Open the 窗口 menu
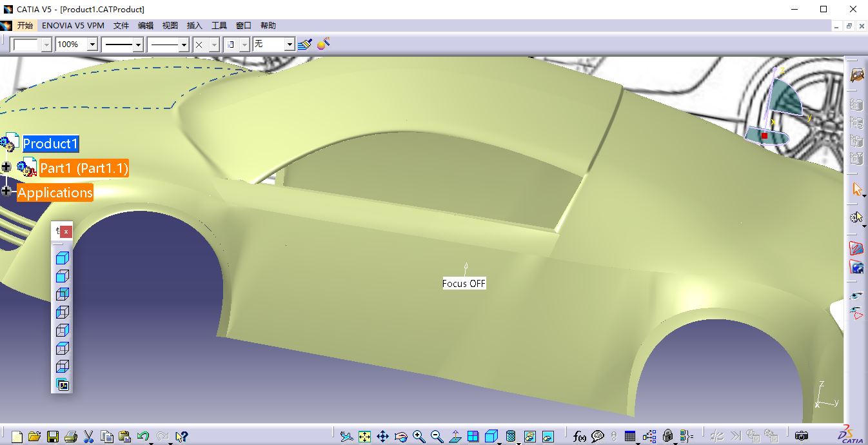 click(244, 26)
